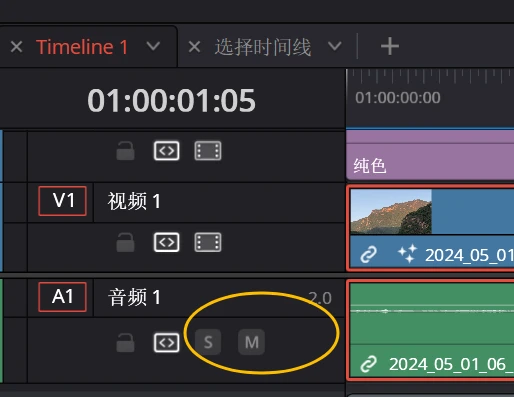Screen dimensions: 514x397
Task: Solo the 音频 1 track with S
Action: pyautogui.click(x=208, y=342)
